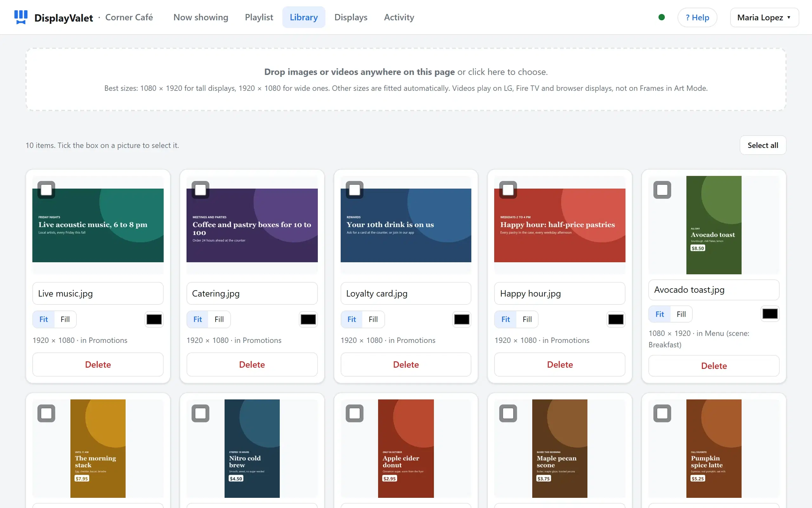Edit the Avocado toast.jpg name field
The width and height of the screenshot is (812, 508).
click(714, 290)
